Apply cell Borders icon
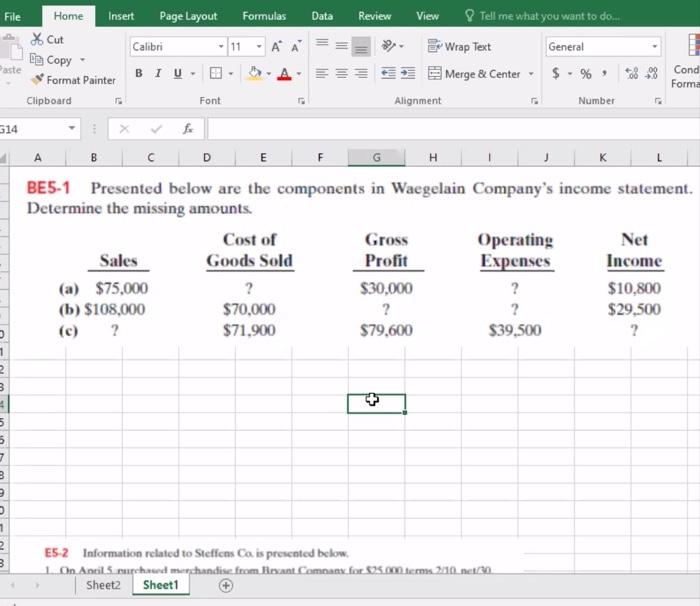Screen dimensions: 700x606 tap(216, 73)
